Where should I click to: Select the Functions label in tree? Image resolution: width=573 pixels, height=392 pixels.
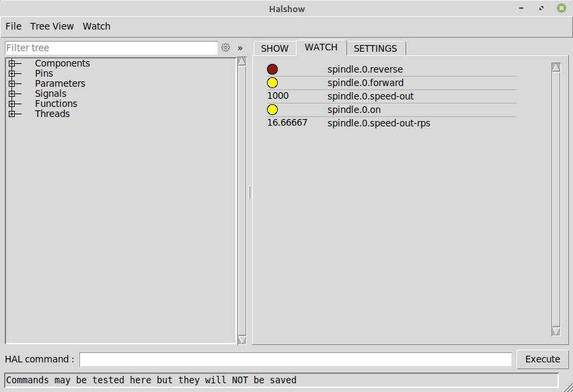coord(56,104)
